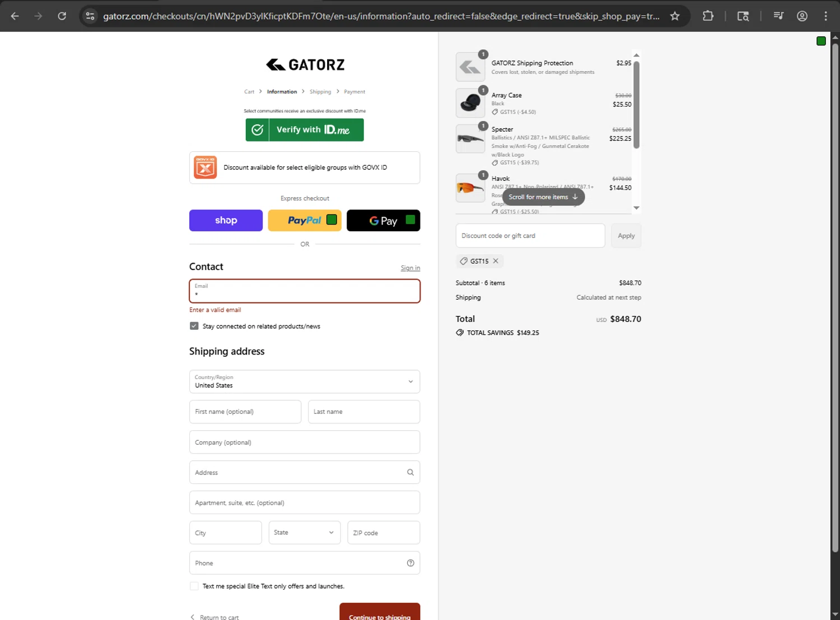
Task: Open the browser extensions puzzle icon
Action: (708, 16)
